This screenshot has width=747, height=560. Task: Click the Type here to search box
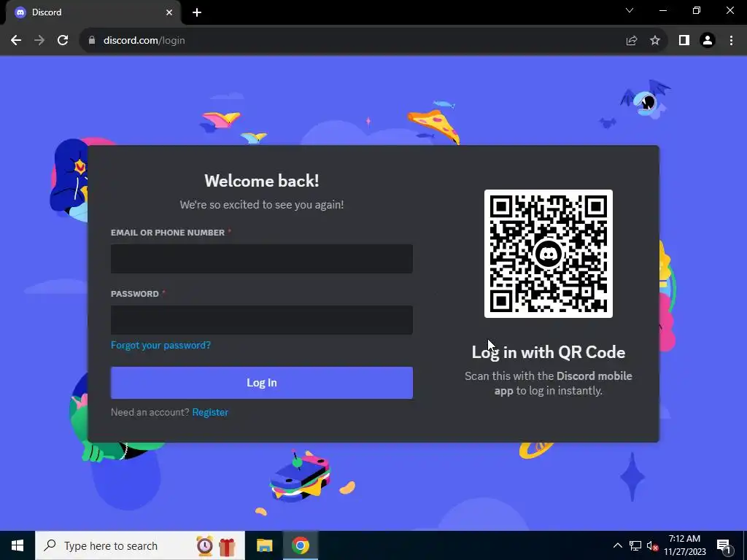[x=139, y=545]
